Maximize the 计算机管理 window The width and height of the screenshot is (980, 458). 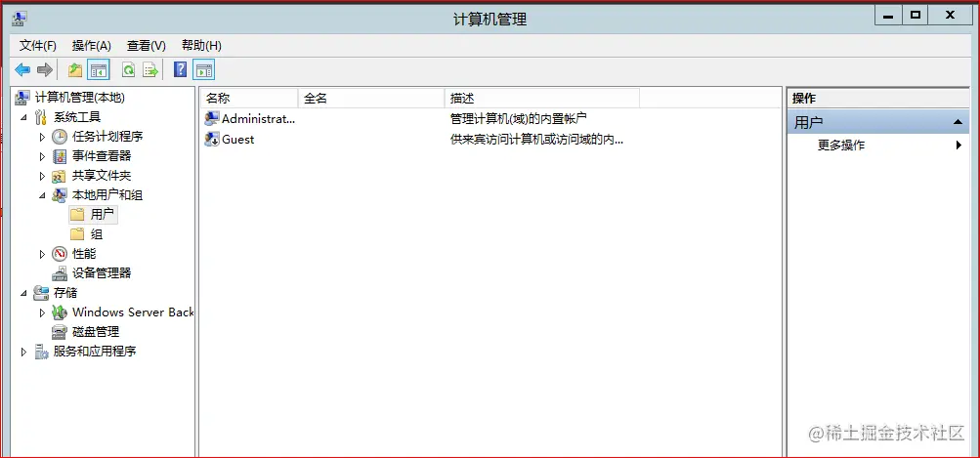(x=916, y=14)
